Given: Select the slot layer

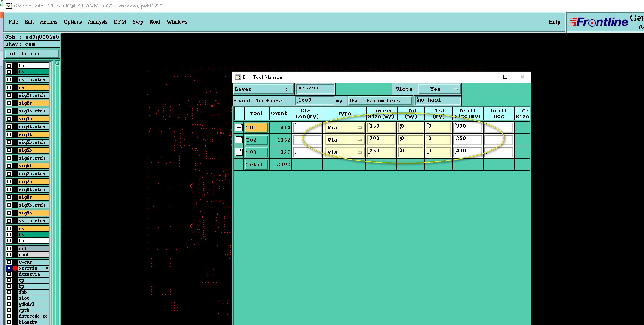Looking at the screenshot, I should point(34,298).
